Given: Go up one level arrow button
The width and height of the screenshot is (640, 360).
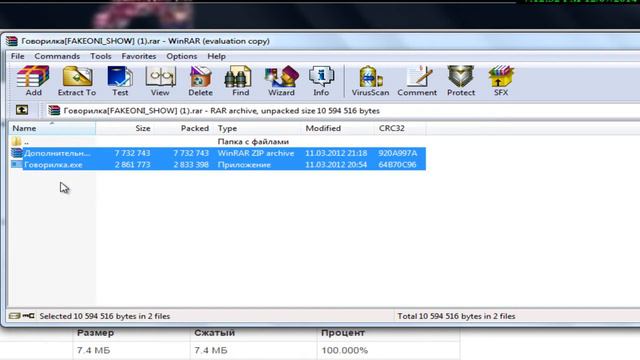Looking at the screenshot, I should click(22, 110).
